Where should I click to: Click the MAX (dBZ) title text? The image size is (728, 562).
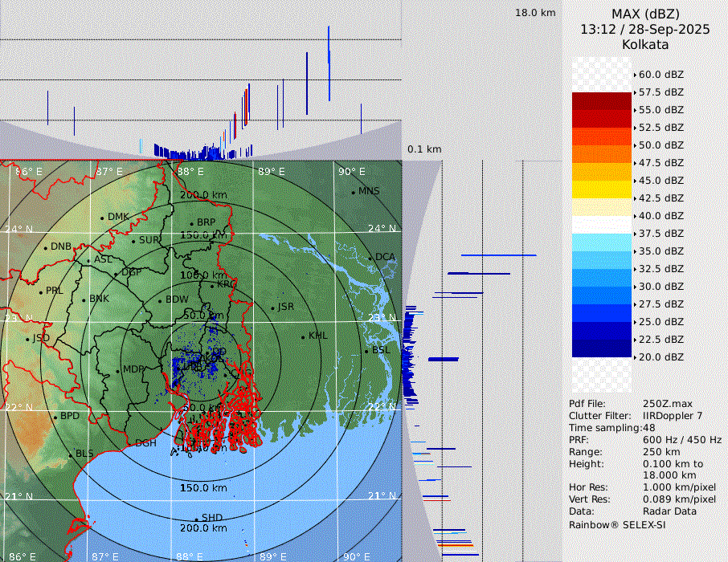click(x=645, y=14)
